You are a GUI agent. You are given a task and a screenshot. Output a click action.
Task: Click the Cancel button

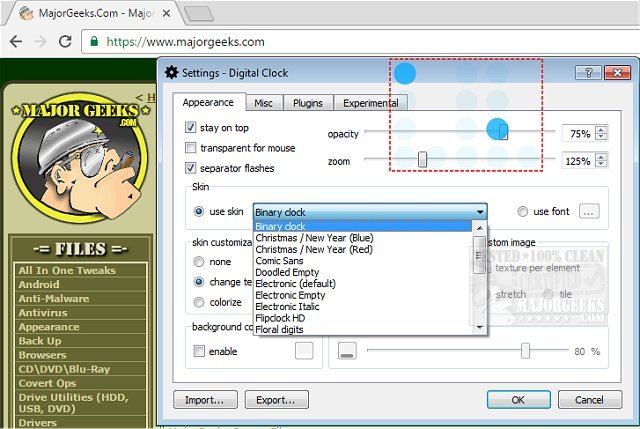(590, 400)
